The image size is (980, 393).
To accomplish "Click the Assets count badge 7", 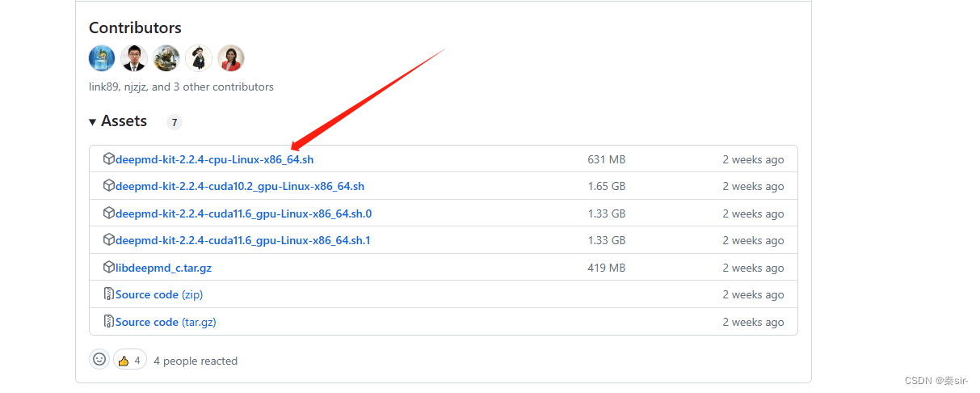I will click(x=175, y=123).
